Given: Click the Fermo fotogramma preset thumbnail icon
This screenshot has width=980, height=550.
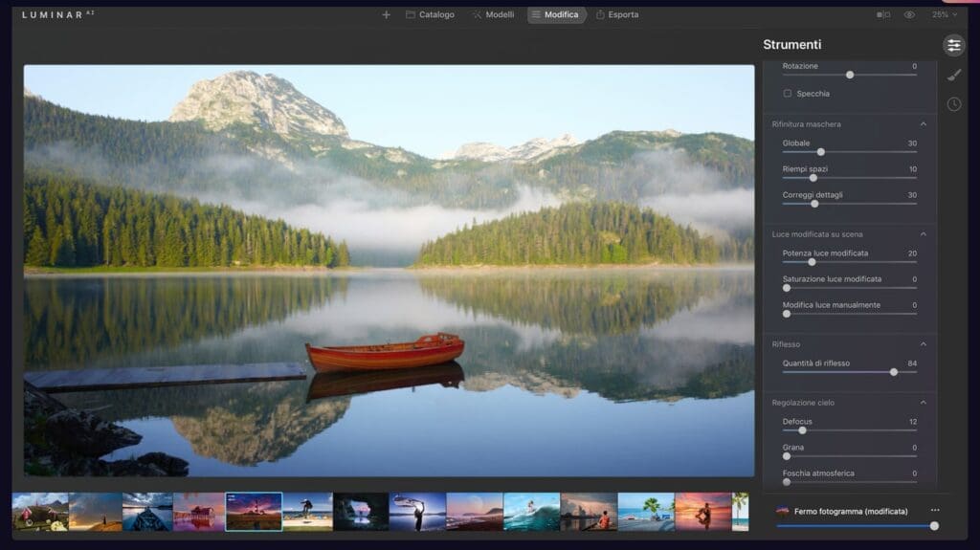Looking at the screenshot, I should click(782, 511).
